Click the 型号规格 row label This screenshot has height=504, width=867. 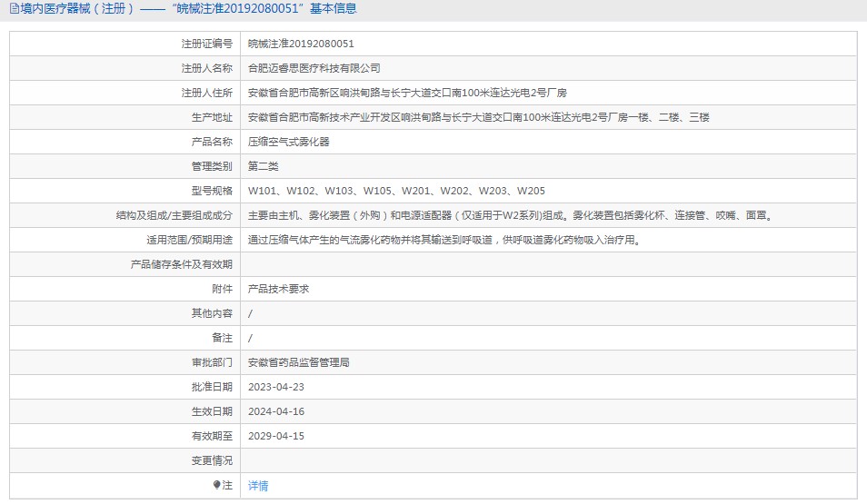point(212,191)
